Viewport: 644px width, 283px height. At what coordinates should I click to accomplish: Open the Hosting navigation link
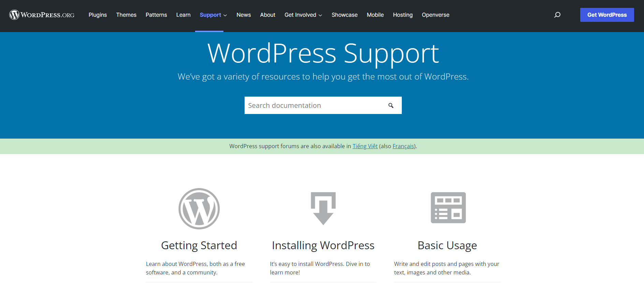click(x=403, y=15)
